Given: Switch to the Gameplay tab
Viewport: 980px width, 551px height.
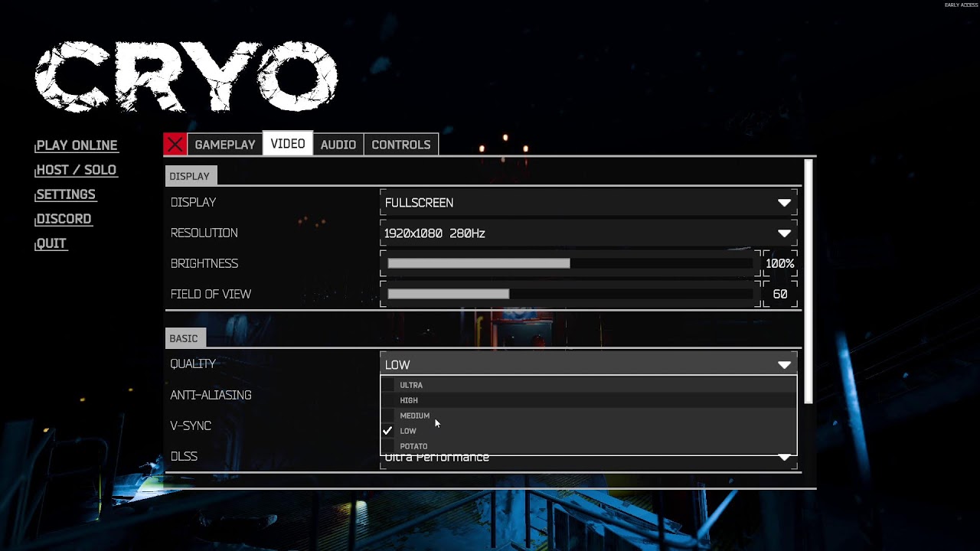Looking at the screenshot, I should click(224, 144).
